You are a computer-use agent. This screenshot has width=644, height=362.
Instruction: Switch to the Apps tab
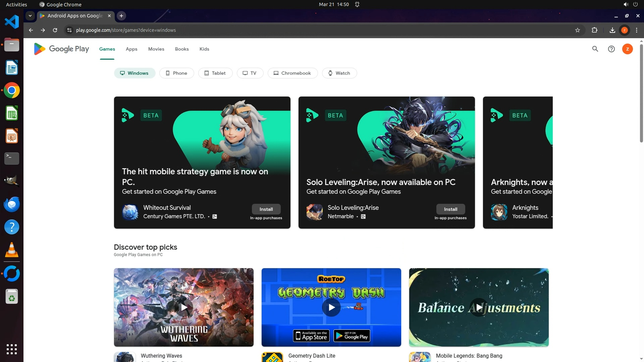point(131,49)
